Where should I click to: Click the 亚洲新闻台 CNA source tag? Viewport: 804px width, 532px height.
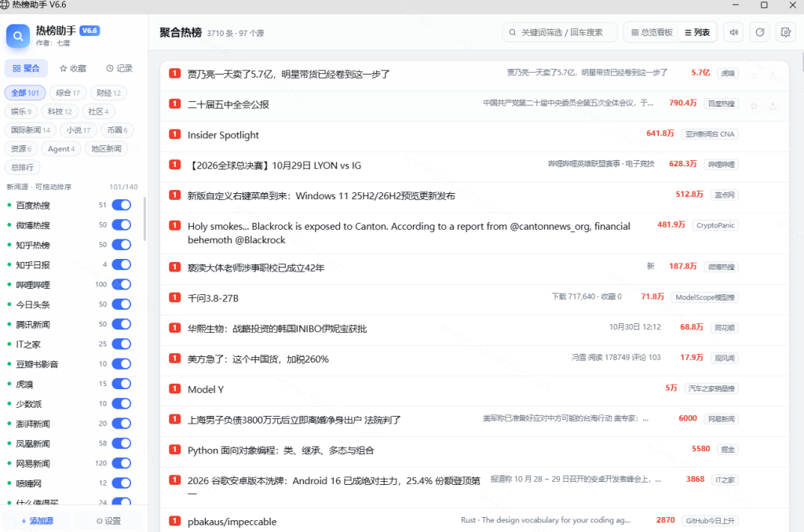tap(710, 134)
